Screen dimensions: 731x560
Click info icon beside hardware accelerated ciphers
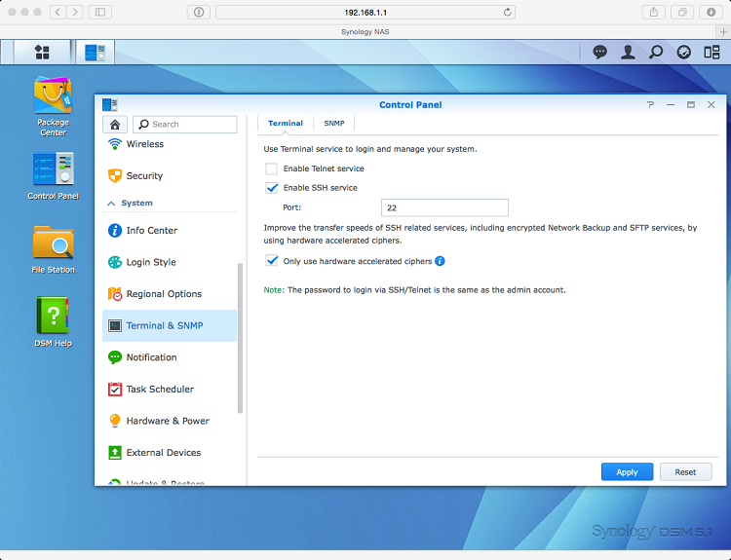click(440, 261)
